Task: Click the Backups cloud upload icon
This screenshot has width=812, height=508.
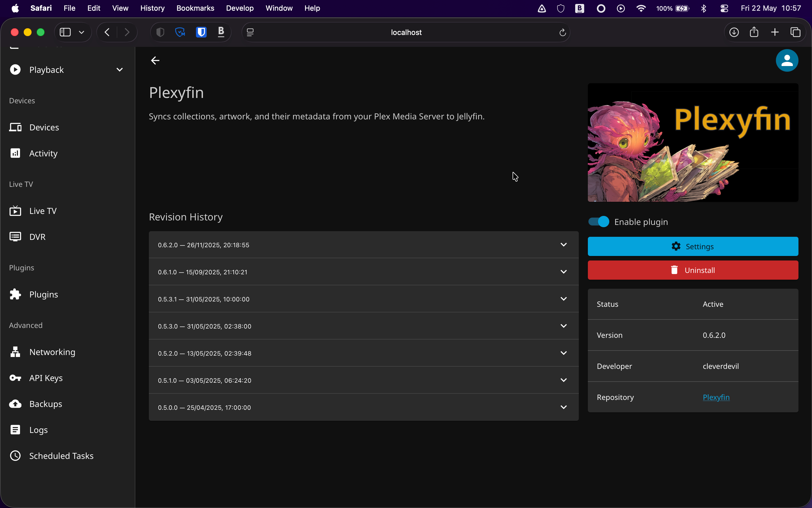Action: coord(15,404)
